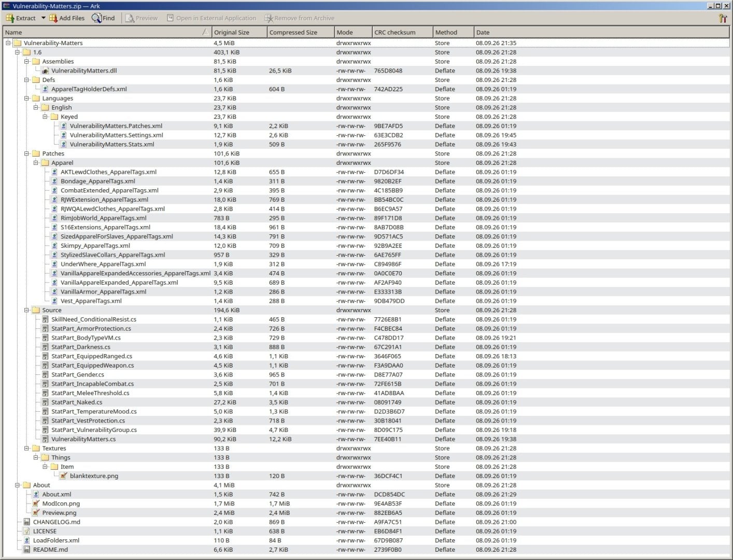Viewport: 733px width, 560px height.
Task: Collapse the Languages folder
Action: [27, 99]
